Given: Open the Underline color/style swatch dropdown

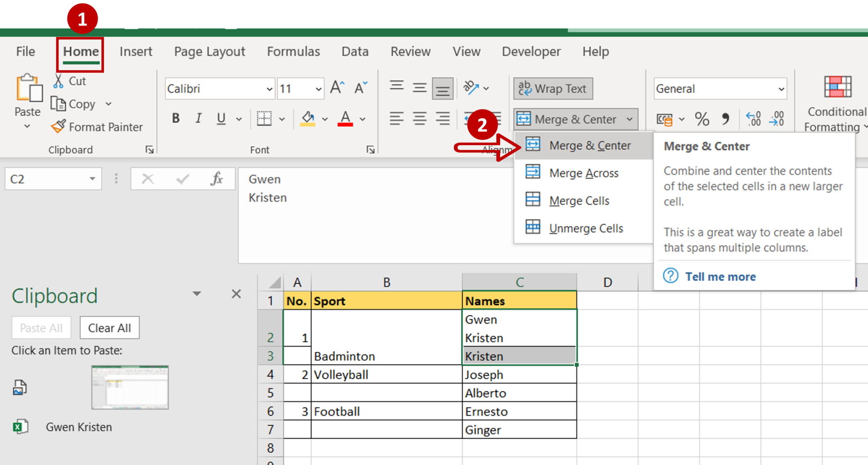Looking at the screenshot, I should (x=239, y=119).
